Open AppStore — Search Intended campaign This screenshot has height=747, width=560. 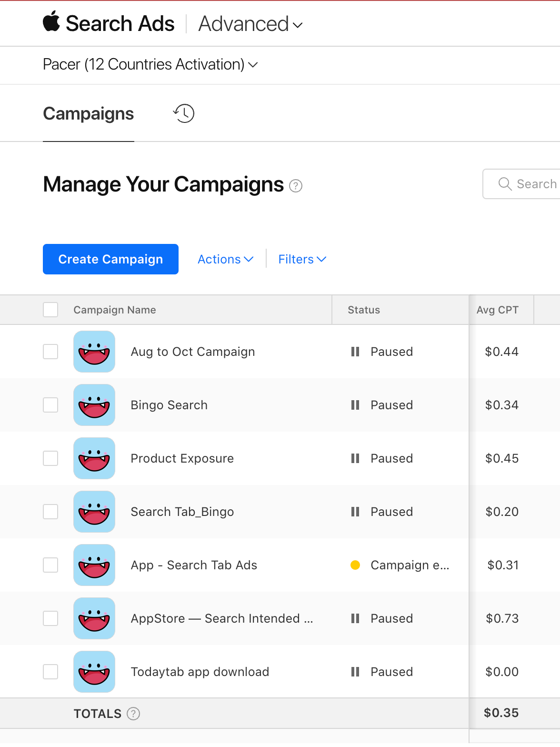pyautogui.click(x=222, y=618)
